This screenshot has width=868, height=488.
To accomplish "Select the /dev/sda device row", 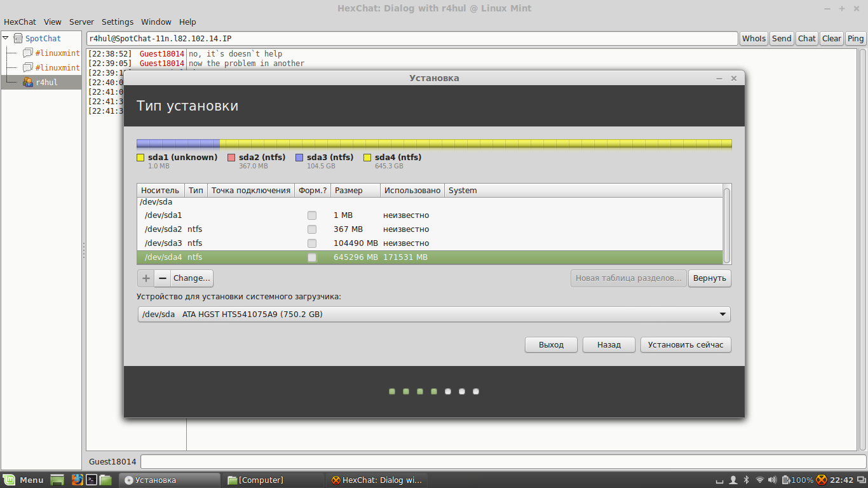I will click(430, 202).
